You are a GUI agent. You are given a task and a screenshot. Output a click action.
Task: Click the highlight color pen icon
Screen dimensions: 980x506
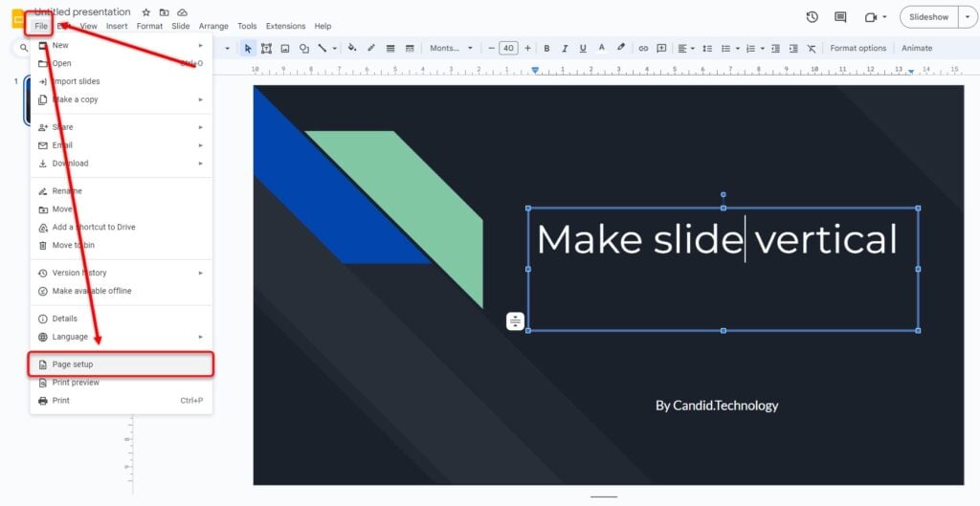coord(621,48)
